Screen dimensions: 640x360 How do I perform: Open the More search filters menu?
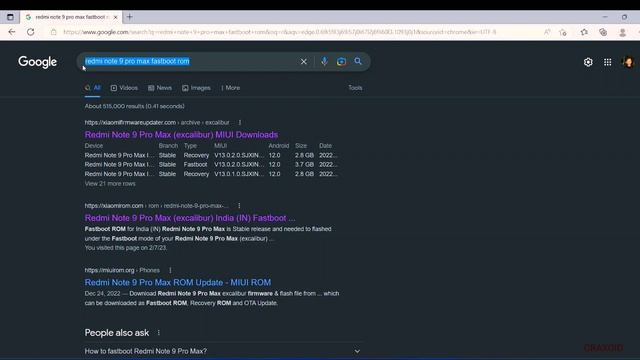231,88
